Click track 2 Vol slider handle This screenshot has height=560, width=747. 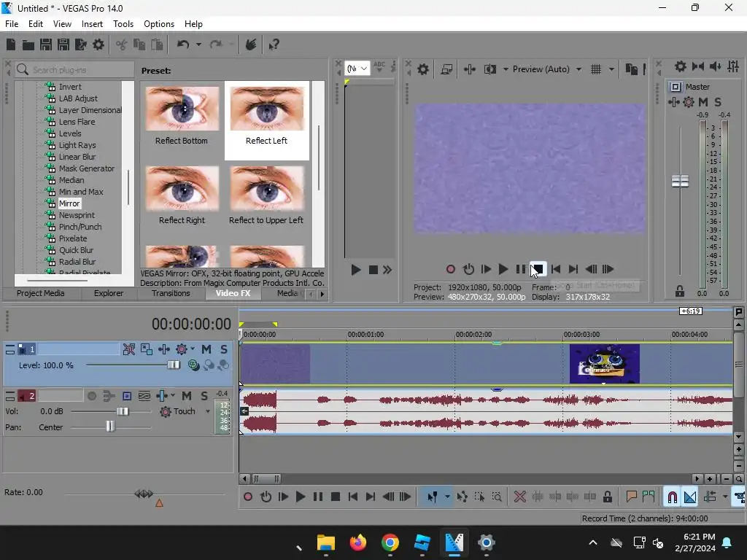(x=123, y=411)
